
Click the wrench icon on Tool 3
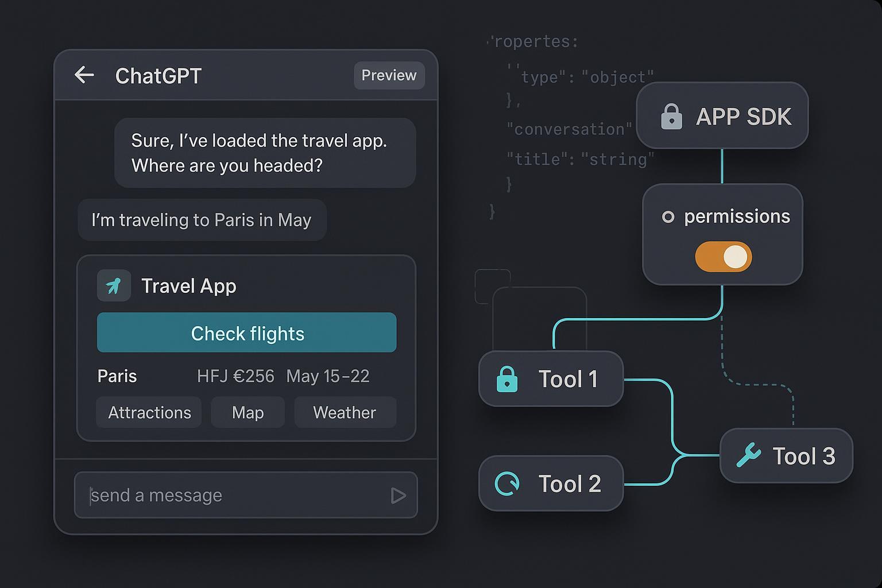(748, 456)
